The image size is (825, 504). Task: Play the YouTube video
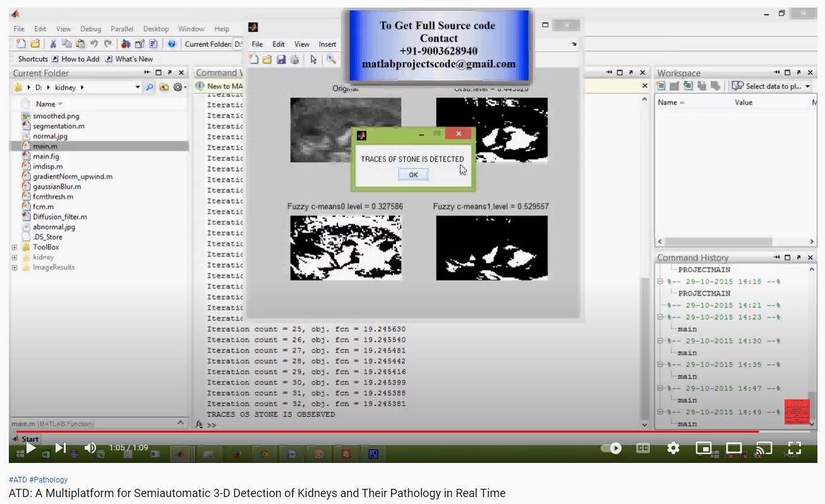pyautogui.click(x=30, y=448)
